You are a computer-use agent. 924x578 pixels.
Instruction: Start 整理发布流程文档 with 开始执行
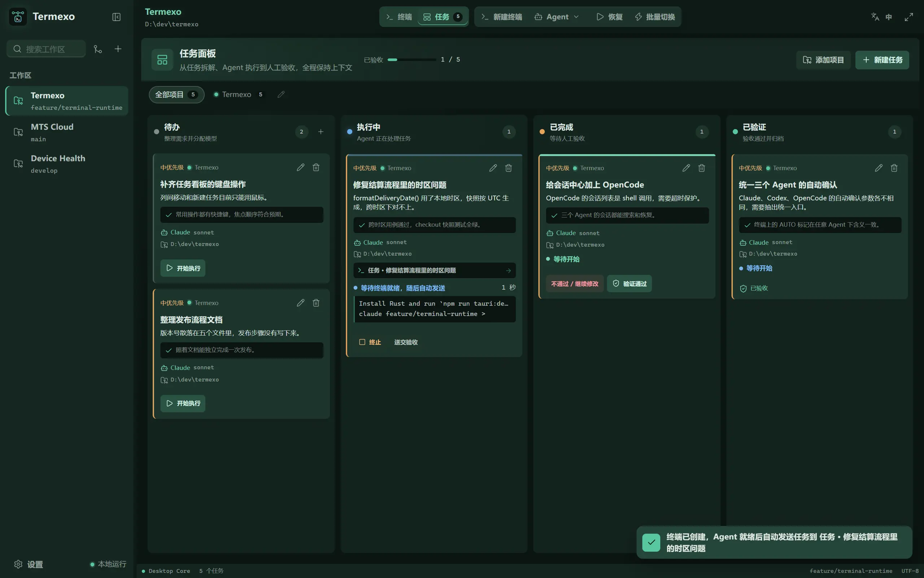coord(183,403)
